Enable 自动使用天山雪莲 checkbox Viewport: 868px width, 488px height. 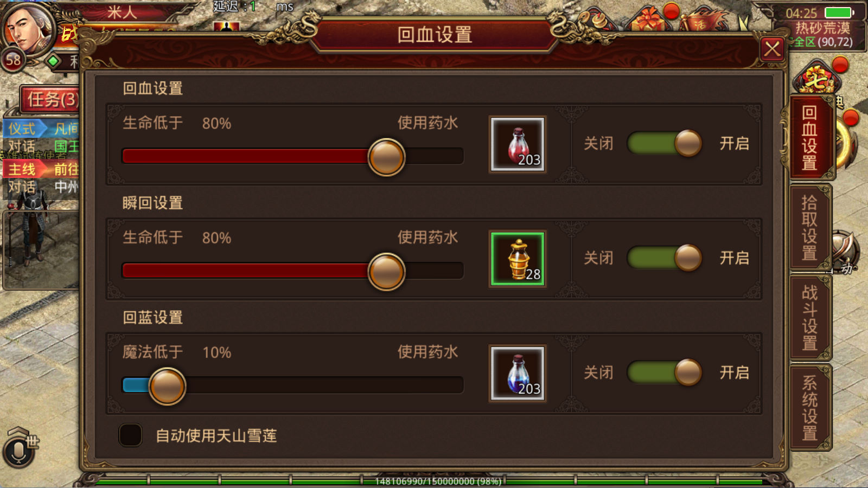[131, 435]
